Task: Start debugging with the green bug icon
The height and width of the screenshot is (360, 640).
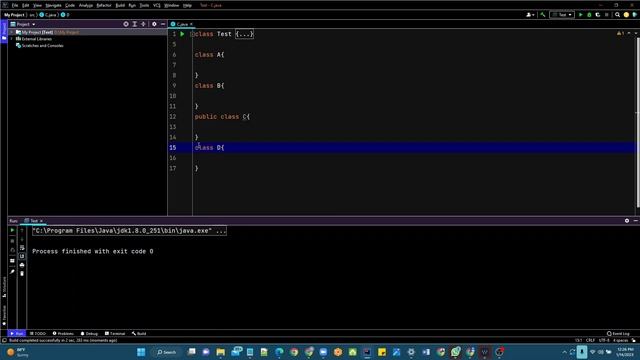Action: [589, 15]
